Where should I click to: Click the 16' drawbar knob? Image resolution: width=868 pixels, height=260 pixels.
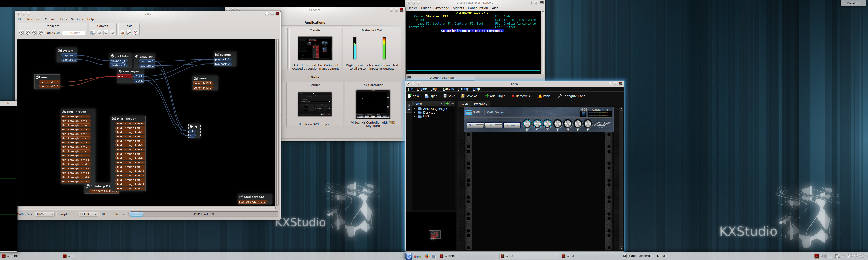(527, 124)
